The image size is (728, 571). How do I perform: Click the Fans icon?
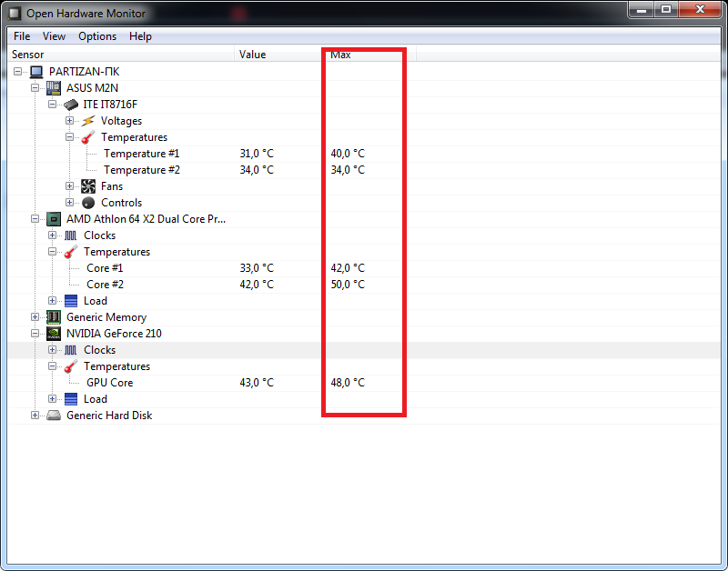tap(87, 186)
